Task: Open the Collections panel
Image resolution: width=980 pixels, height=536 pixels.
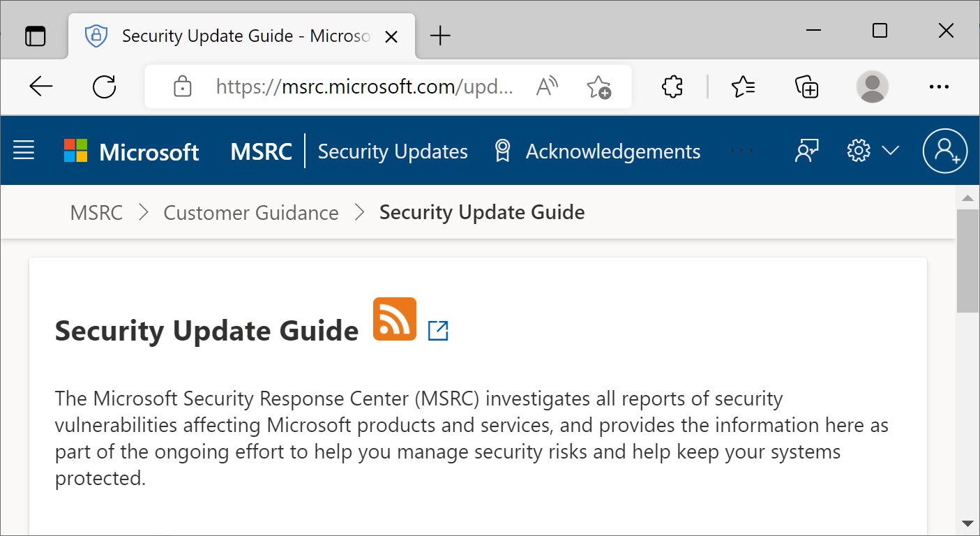Action: pos(807,87)
